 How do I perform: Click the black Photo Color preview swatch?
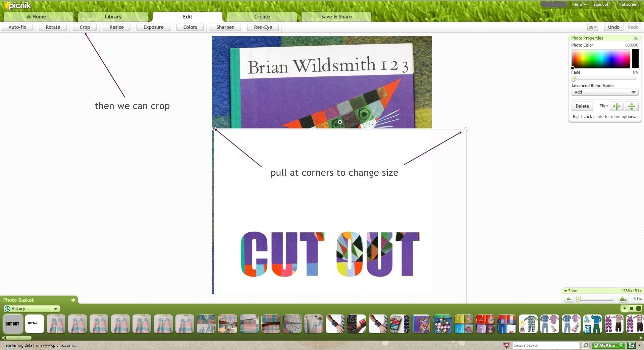[x=635, y=59]
